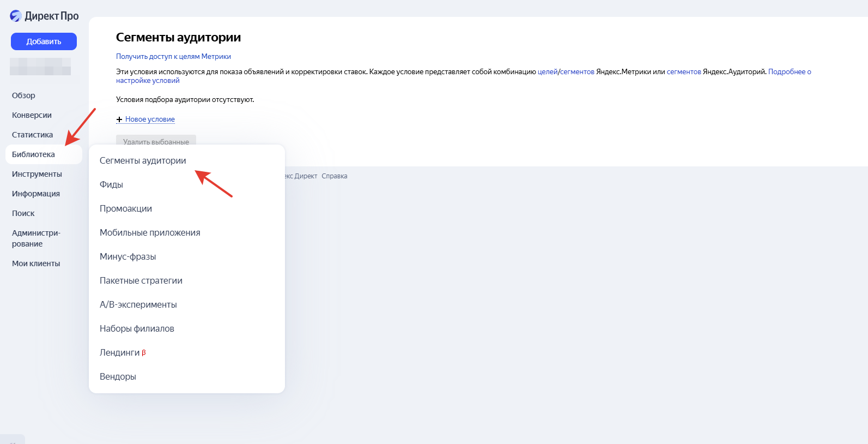The height and width of the screenshot is (444, 868).
Task: Expand the Библиотека sidebar menu
Action: tap(33, 154)
